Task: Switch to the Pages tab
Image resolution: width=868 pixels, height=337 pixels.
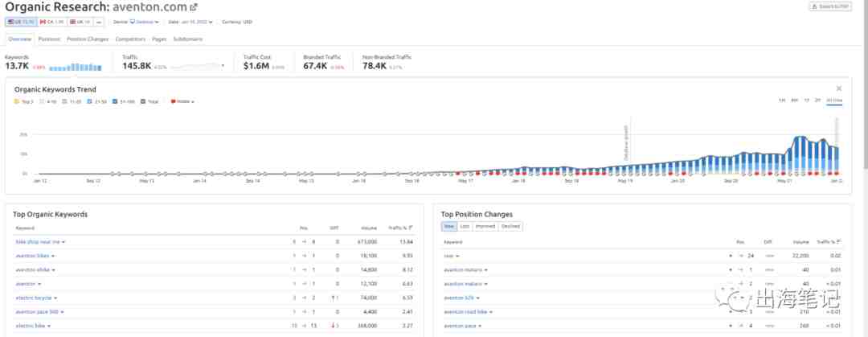Action: 159,39
